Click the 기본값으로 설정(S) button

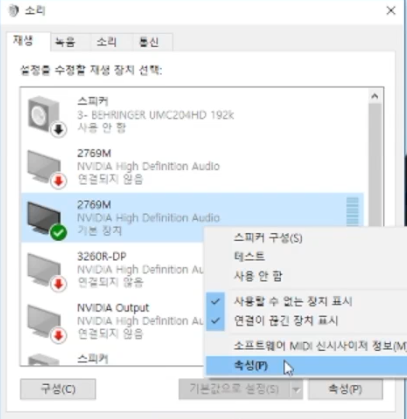pyautogui.click(x=234, y=389)
